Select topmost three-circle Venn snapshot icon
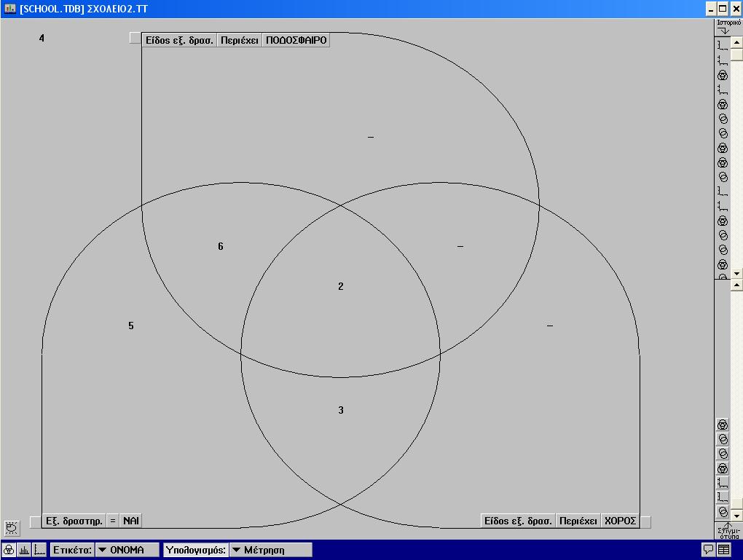 (722, 425)
